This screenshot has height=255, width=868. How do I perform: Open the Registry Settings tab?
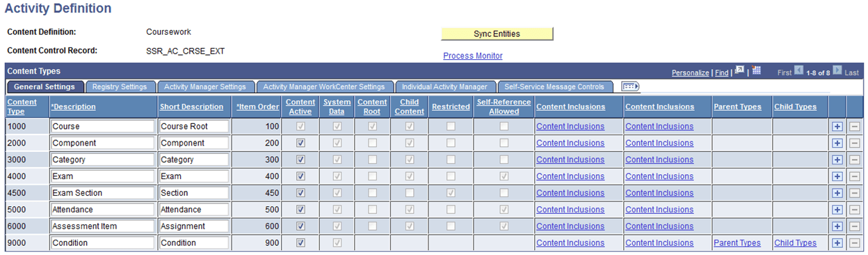(120, 87)
